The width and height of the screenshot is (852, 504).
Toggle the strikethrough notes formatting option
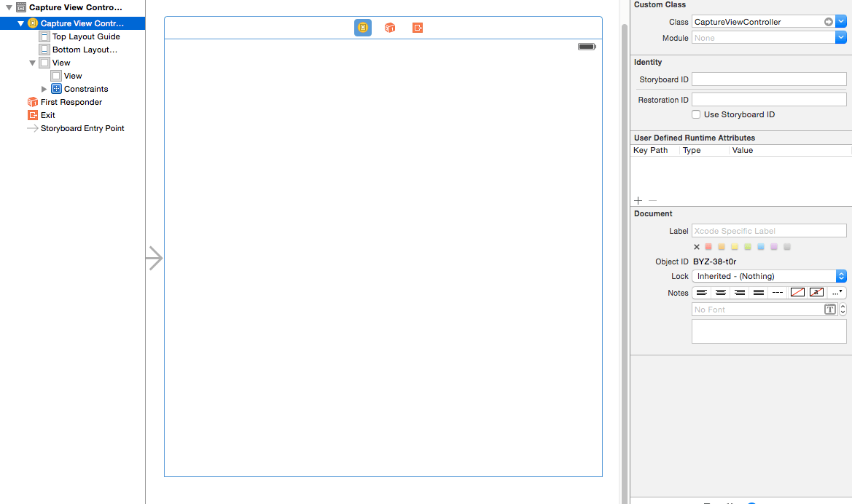pos(816,292)
